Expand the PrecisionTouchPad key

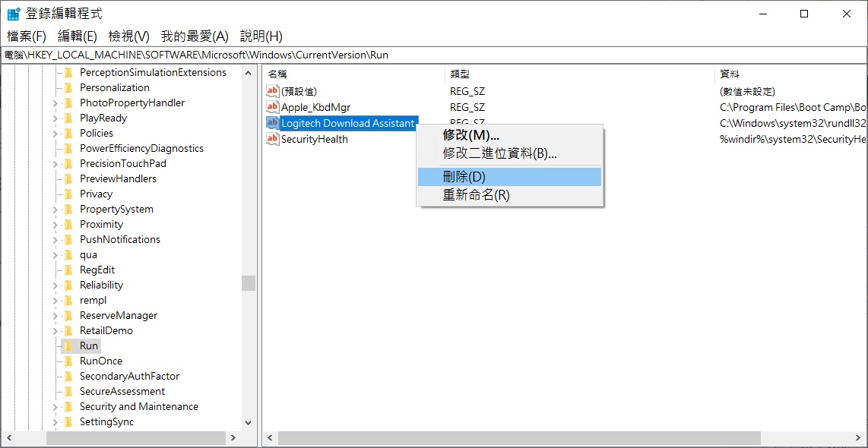[x=55, y=164]
